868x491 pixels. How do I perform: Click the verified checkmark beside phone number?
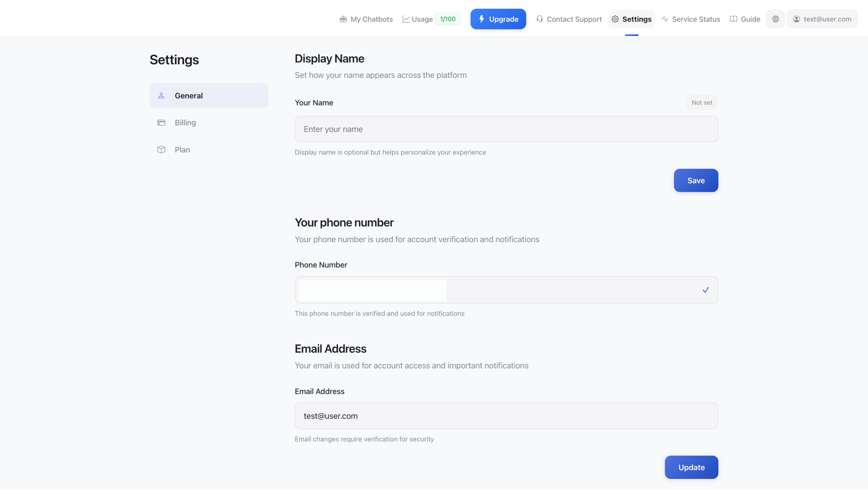tap(705, 290)
